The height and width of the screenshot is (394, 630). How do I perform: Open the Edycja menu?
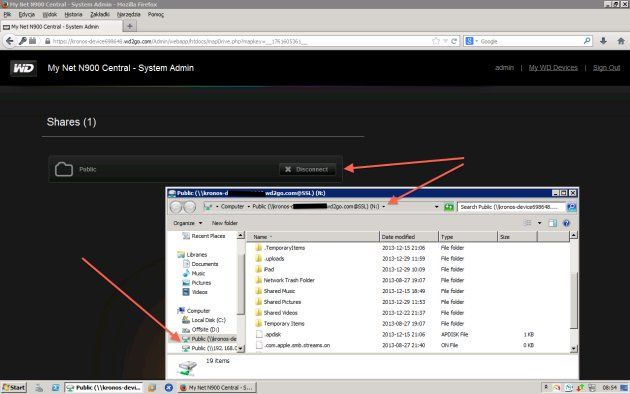(27, 14)
